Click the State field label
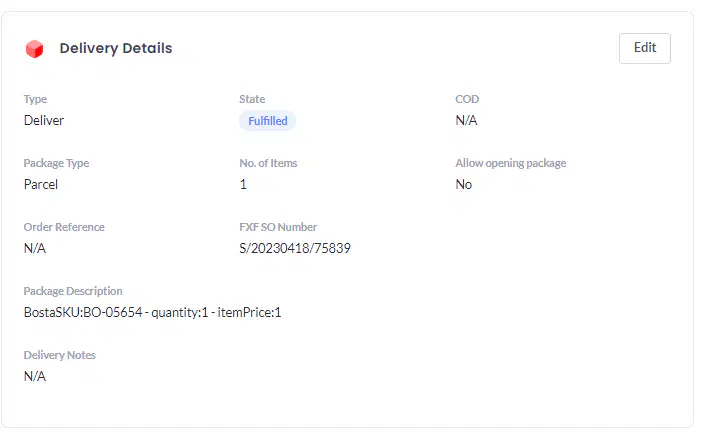 [252, 99]
